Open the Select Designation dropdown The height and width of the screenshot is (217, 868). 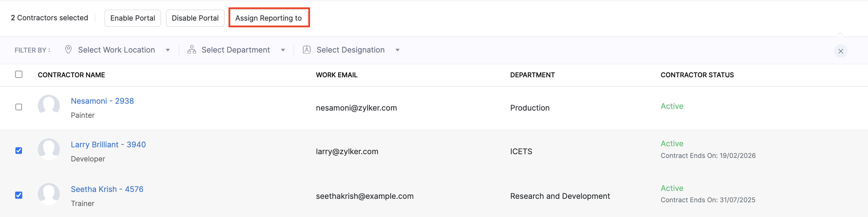350,50
